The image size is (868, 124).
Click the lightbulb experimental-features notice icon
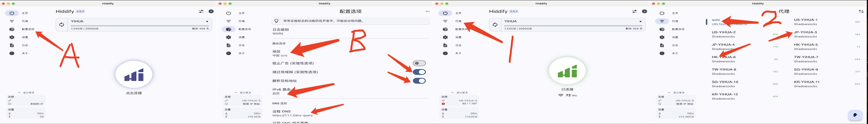click(x=276, y=21)
